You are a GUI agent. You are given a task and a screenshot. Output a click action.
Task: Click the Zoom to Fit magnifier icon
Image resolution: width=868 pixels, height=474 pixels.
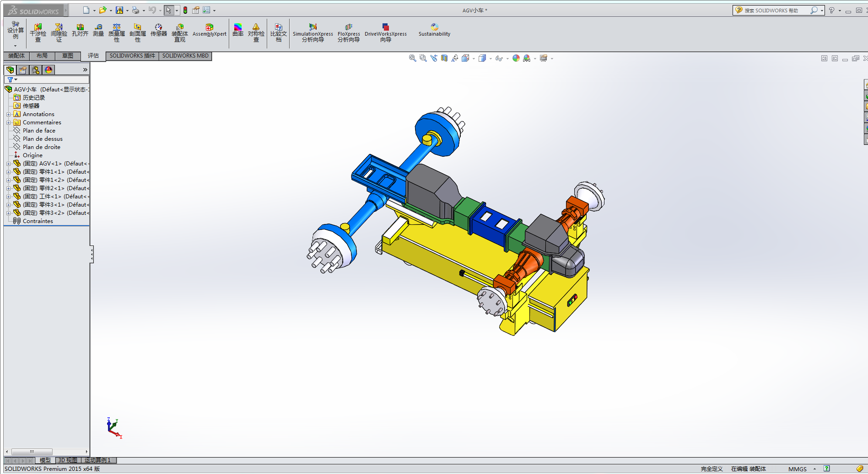click(x=412, y=58)
